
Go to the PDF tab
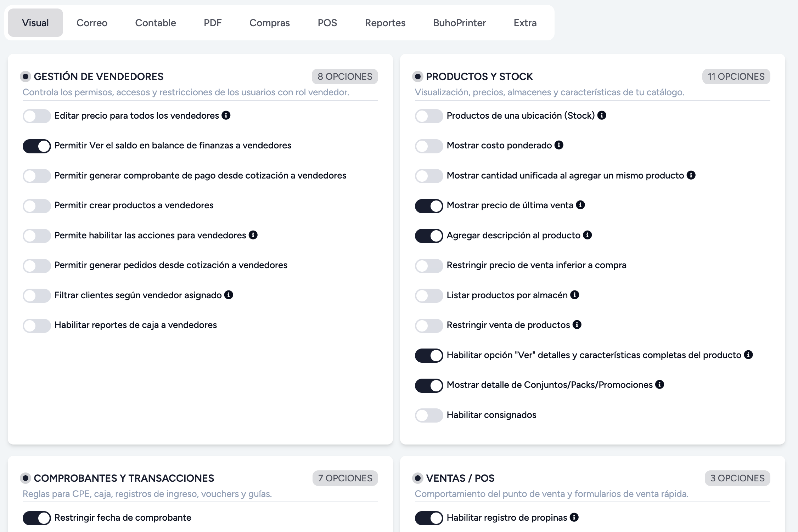[x=213, y=23]
